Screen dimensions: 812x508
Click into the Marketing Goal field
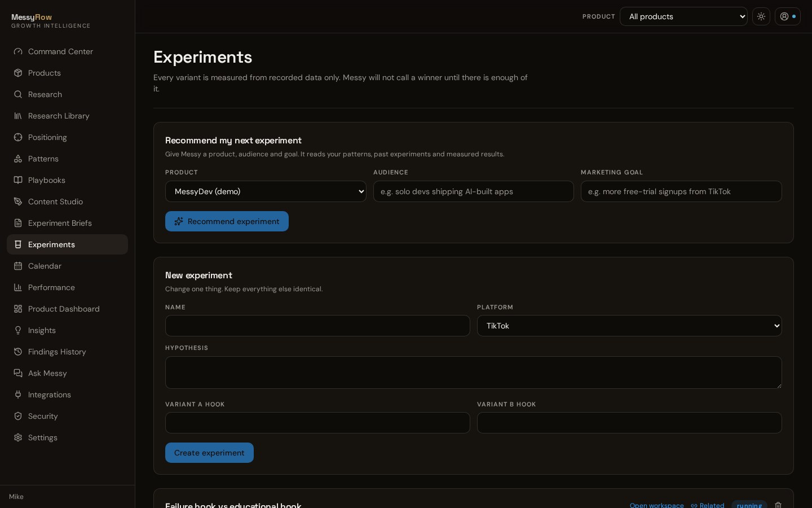coord(681,191)
